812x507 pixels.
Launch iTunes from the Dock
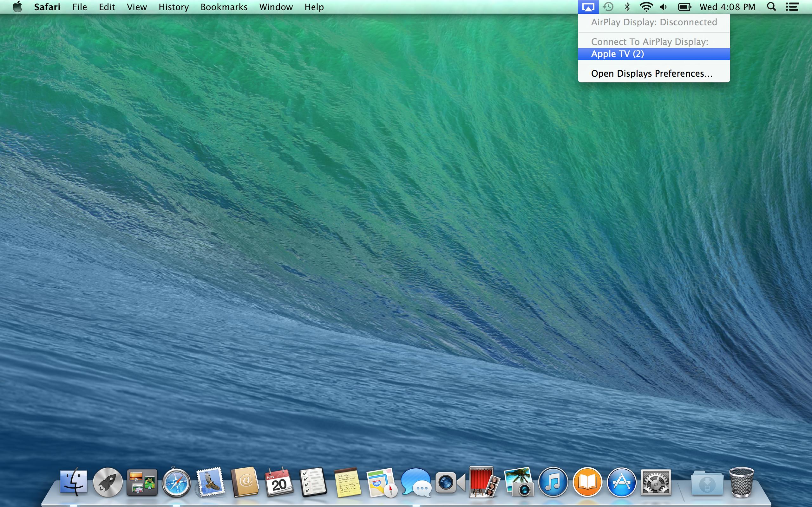tap(553, 483)
